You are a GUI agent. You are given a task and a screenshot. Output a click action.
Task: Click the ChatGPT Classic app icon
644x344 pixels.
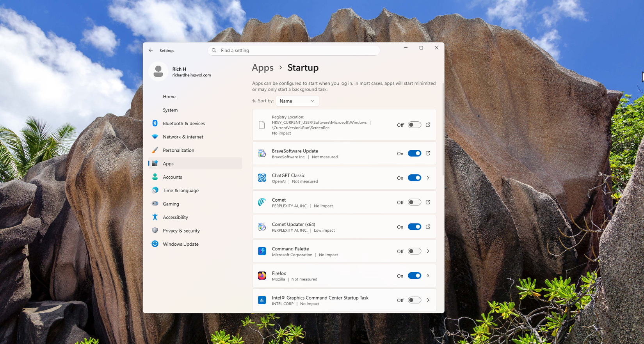[262, 178]
